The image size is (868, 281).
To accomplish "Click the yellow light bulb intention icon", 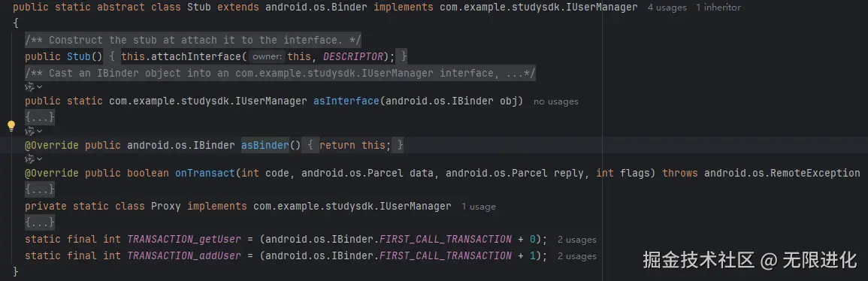I will [11, 125].
